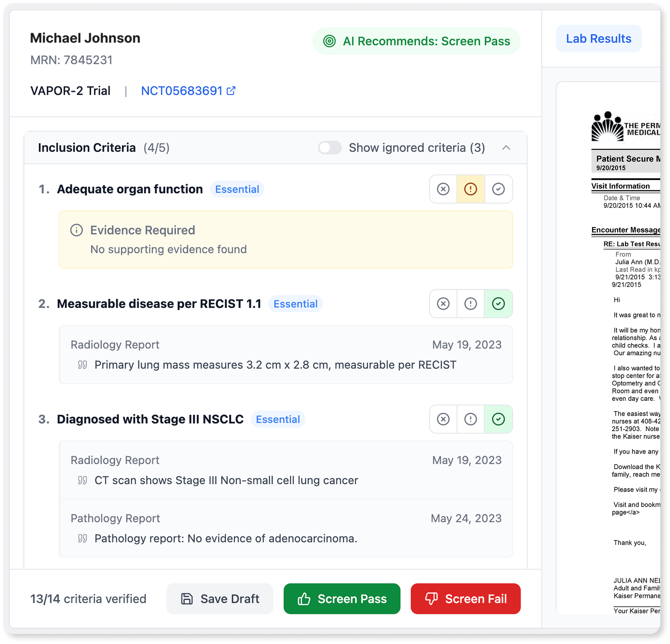Click the AI Recommends: Screen Pass badge
The width and height of the screenshot is (670, 644).
[x=416, y=41]
